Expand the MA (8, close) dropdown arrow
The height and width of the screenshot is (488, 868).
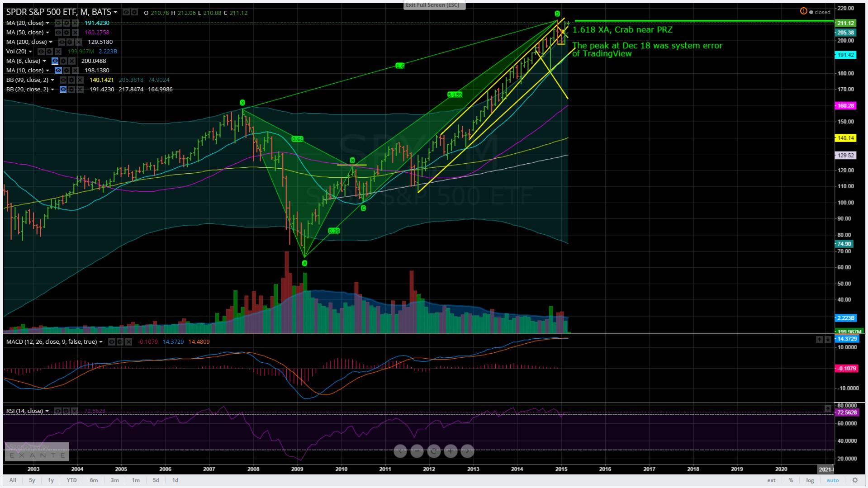[44, 61]
